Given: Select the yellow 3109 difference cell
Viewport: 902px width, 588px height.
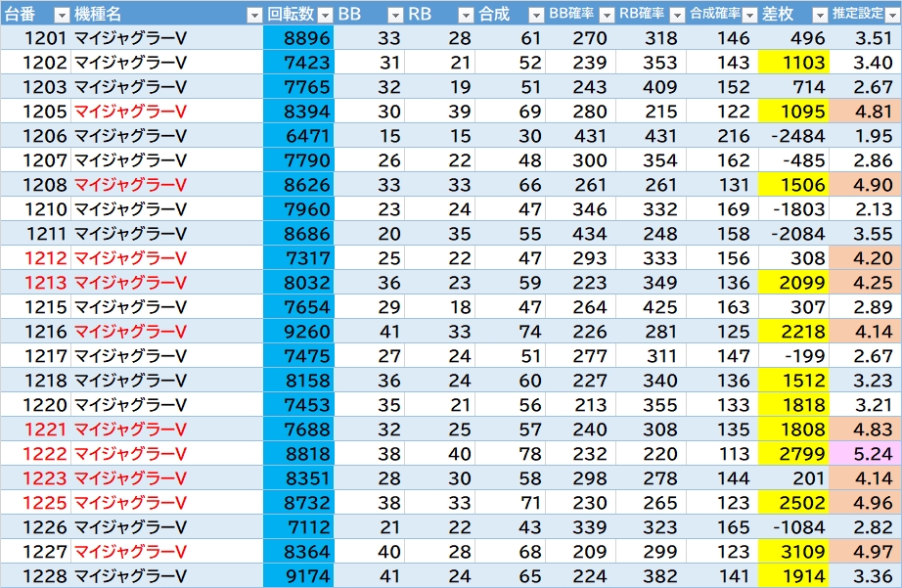Looking at the screenshot, I should (794, 552).
